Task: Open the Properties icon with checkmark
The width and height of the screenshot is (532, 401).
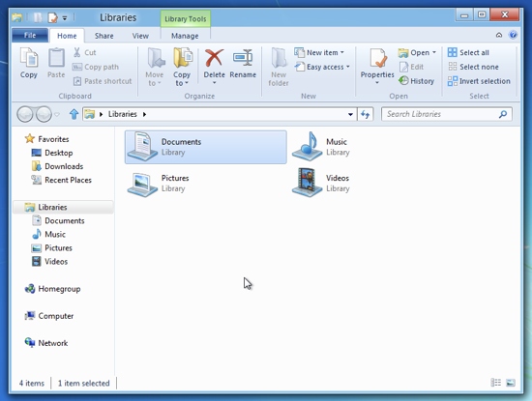Action: 378,58
